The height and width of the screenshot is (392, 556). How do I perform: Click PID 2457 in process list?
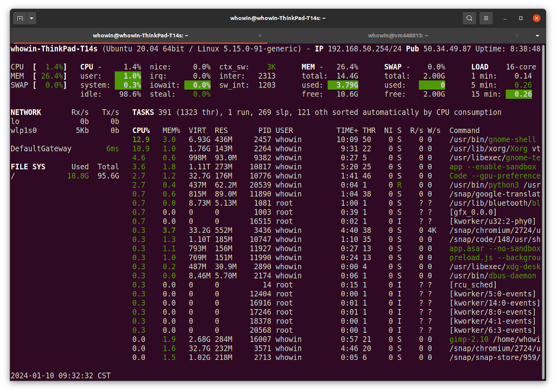[262, 140]
